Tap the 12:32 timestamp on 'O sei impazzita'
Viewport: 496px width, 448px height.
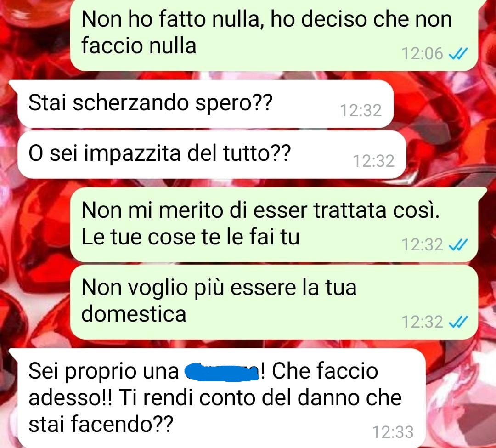coord(373,161)
